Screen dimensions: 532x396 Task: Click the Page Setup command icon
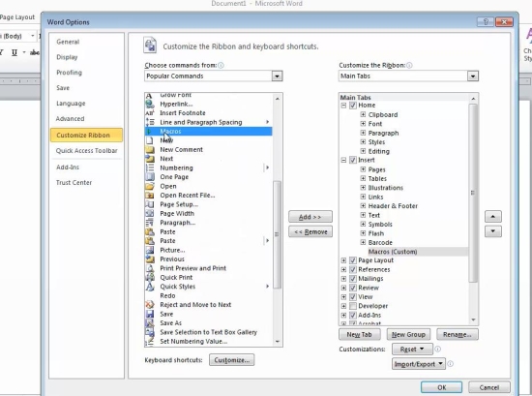pos(150,204)
